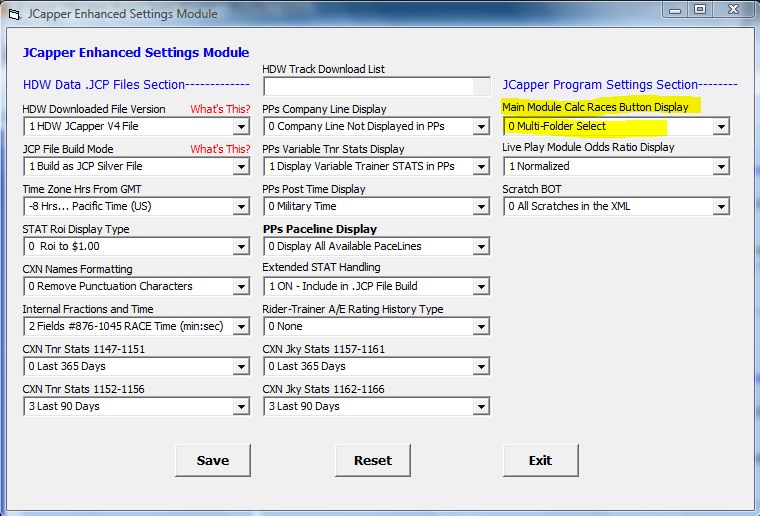Image resolution: width=760 pixels, height=516 pixels.
Task: Open Live Play Module Odds Ratio dropdown
Action: coord(721,167)
